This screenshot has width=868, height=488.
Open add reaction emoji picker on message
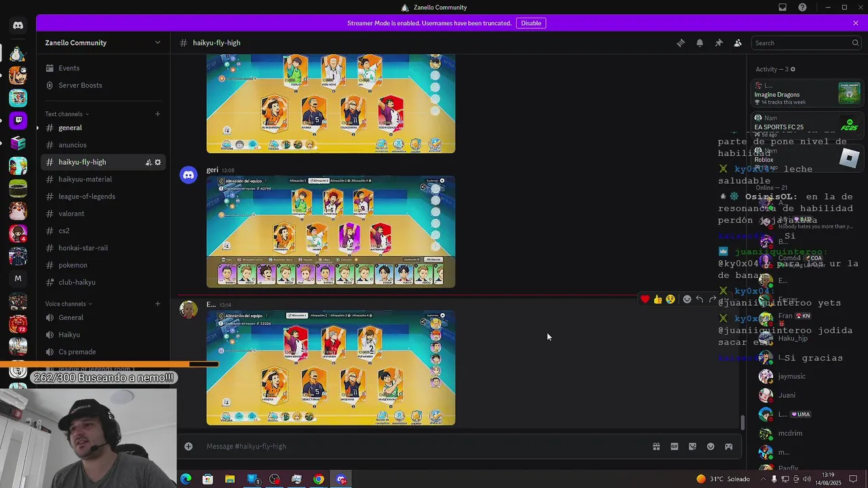click(x=687, y=299)
